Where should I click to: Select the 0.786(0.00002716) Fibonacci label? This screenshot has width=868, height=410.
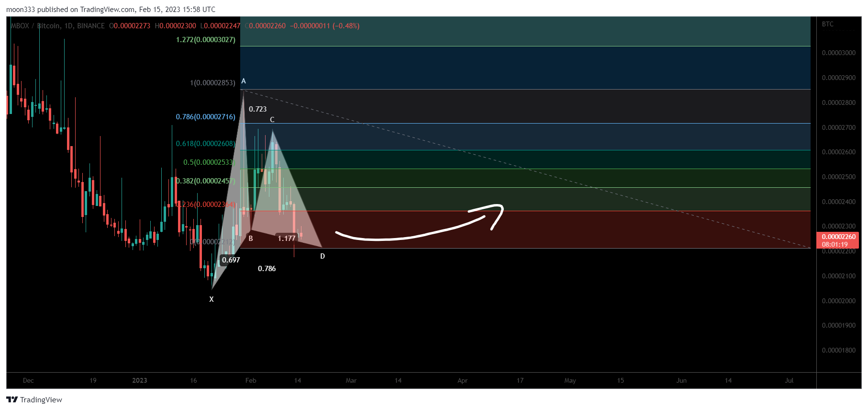(x=206, y=117)
